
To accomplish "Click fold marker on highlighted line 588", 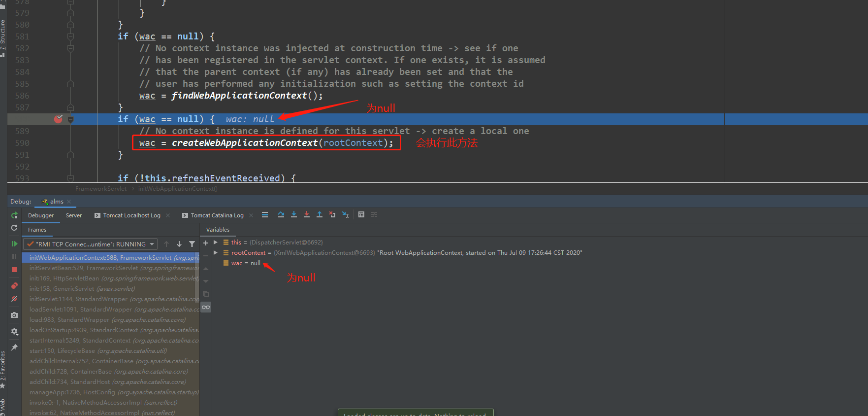I will (x=70, y=119).
